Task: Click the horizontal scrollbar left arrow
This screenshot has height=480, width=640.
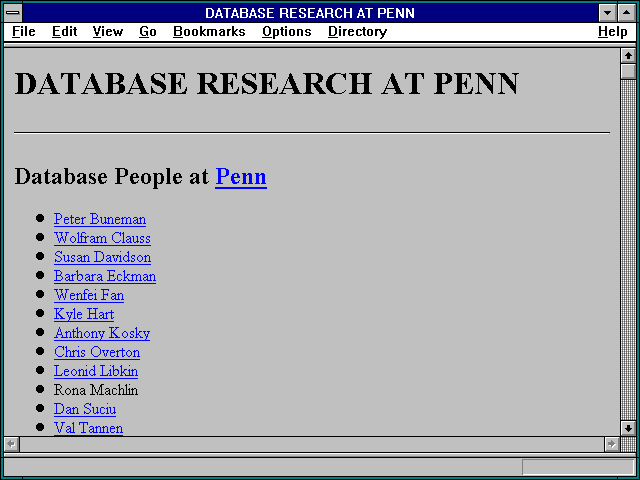Action: click(11, 444)
